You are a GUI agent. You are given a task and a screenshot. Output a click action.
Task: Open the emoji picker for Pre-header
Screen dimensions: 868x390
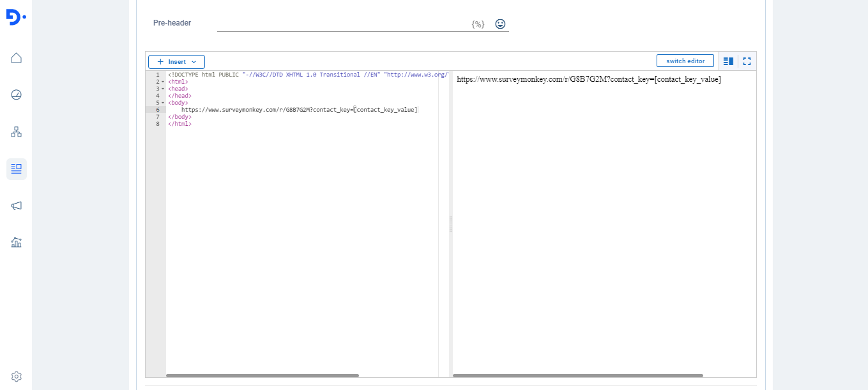(x=500, y=24)
